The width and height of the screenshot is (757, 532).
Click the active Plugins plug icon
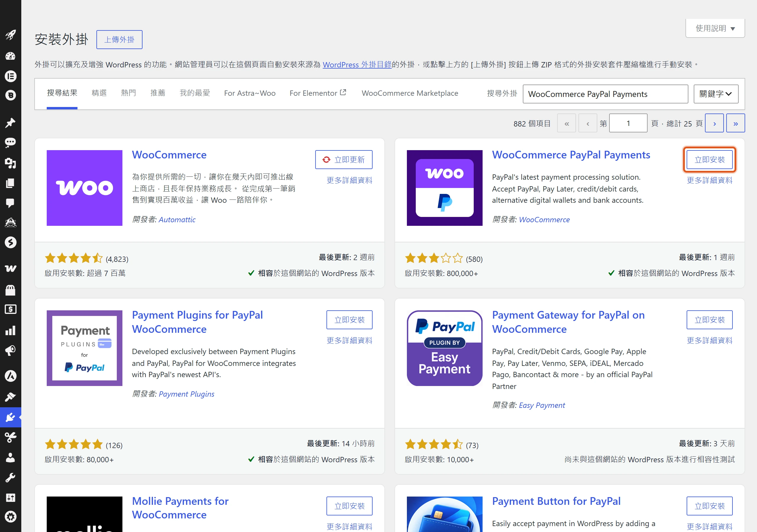(11, 417)
